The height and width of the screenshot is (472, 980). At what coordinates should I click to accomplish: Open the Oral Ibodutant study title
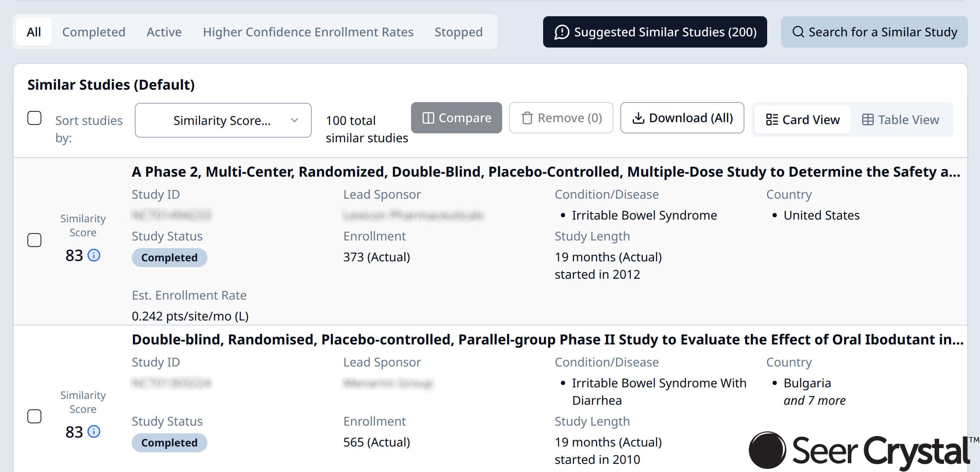tap(547, 339)
